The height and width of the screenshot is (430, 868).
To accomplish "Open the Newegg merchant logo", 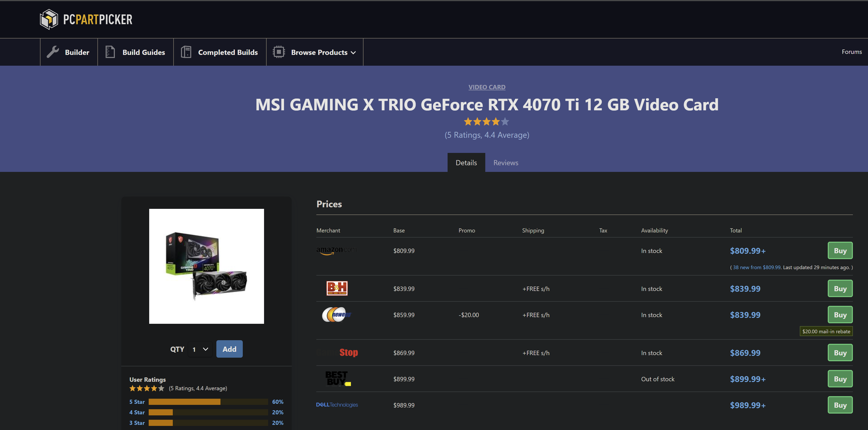I will tap(336, 315).
